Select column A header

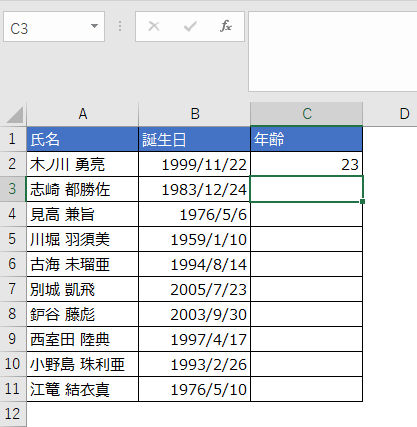pos(83,114)
